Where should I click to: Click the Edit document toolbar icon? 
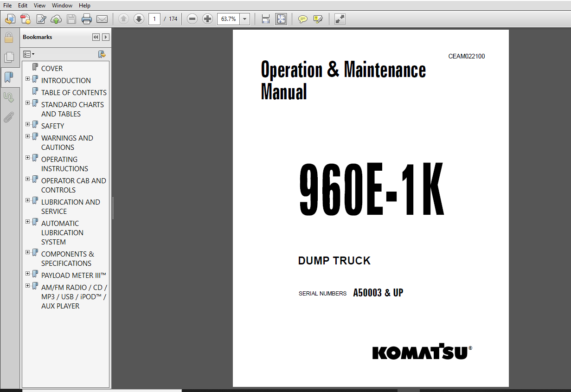[41, 19]
